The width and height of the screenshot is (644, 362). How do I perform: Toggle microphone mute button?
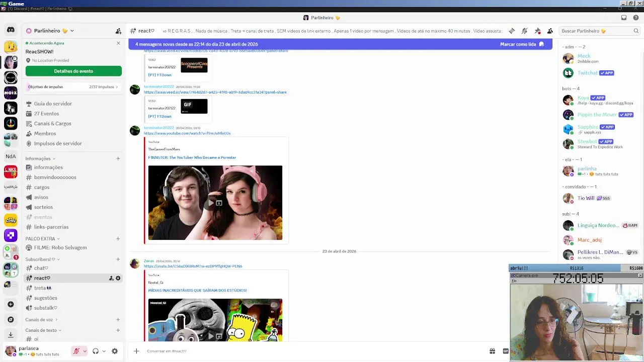(x=76, y=351)
